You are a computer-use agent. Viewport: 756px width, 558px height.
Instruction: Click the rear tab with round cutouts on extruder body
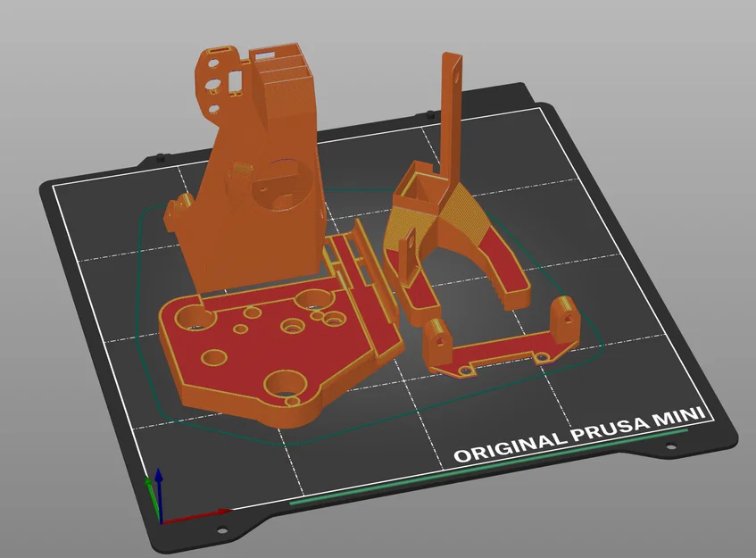[214, 80]
